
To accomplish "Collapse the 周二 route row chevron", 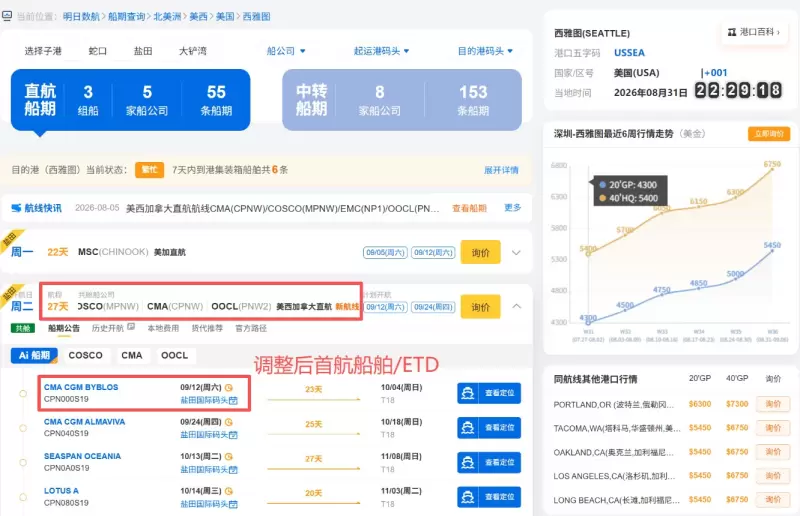I will pyautogui.click(x=516, y=306).
